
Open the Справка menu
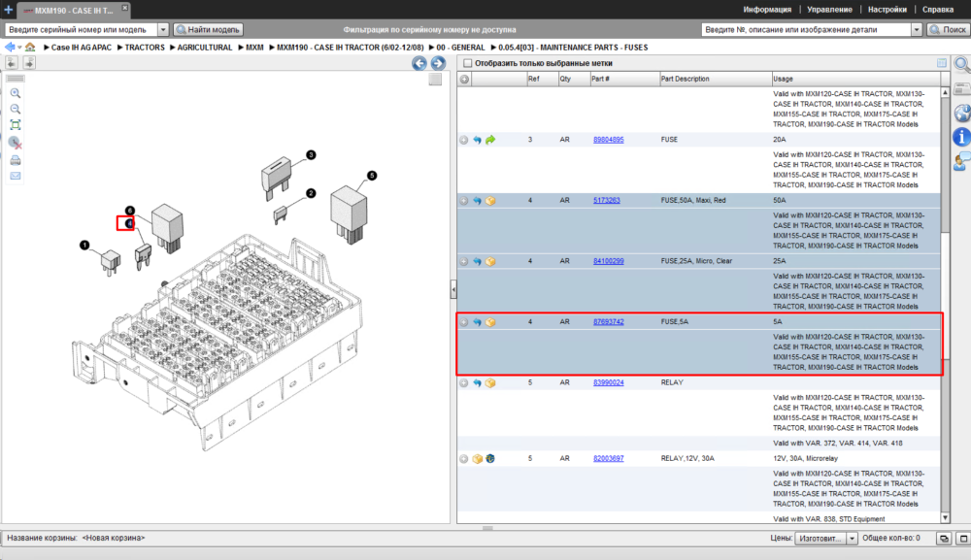938,10
